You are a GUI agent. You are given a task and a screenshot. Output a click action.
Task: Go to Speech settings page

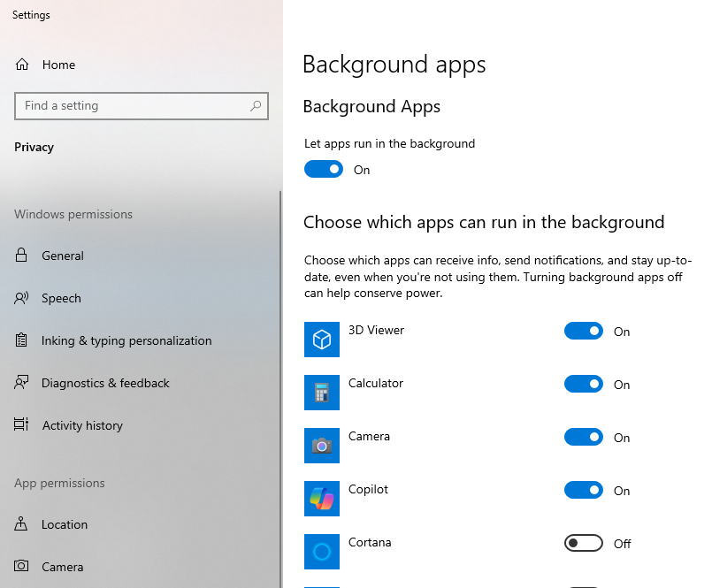(x=61, y=298)
